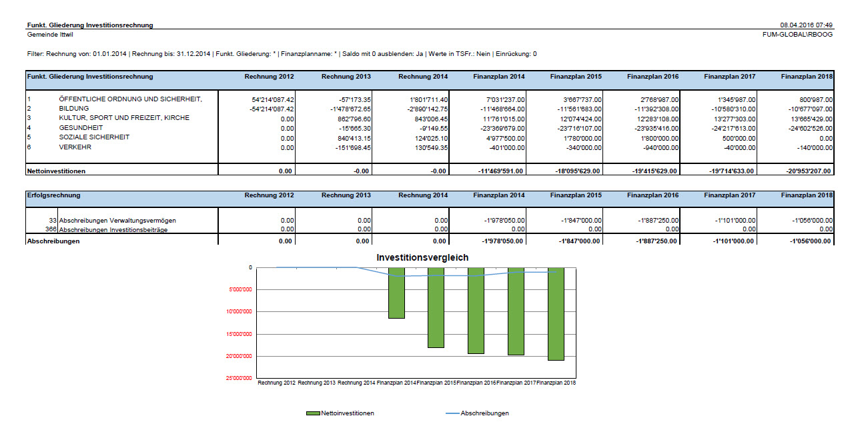Select the GESUNDHEIT row label
Viewport: 868px width, 436px height.
coord(81,128)
